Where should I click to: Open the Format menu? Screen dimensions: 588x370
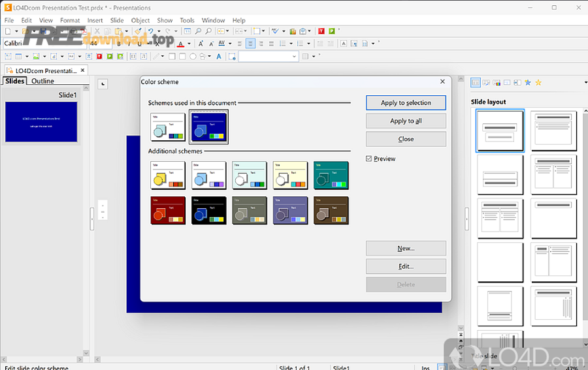70,20
